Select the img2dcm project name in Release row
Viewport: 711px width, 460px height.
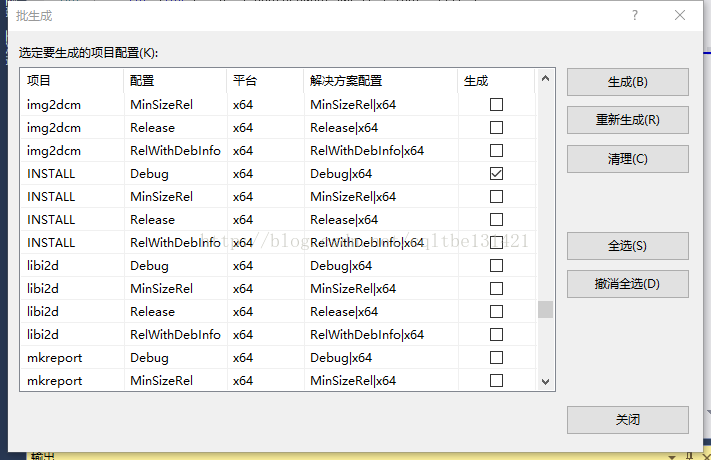click(x=54, y=128)
